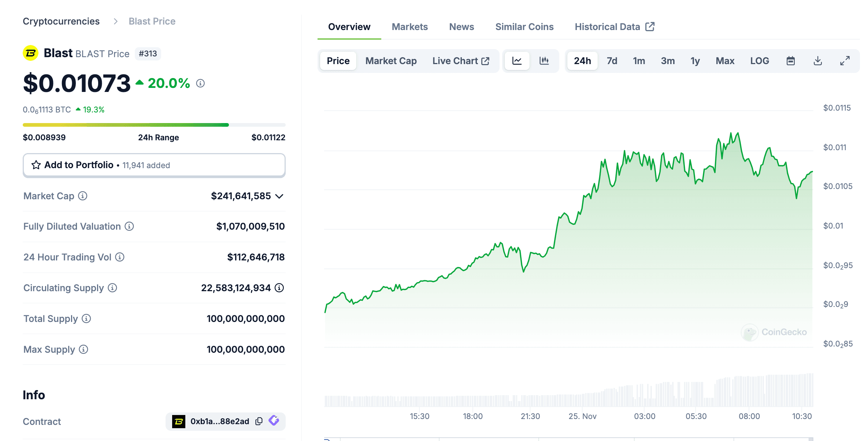Image resolution: width=868 pixels, height=441 pixels.
Task: Expand chart to fullscreen
Action: [845, 61]
